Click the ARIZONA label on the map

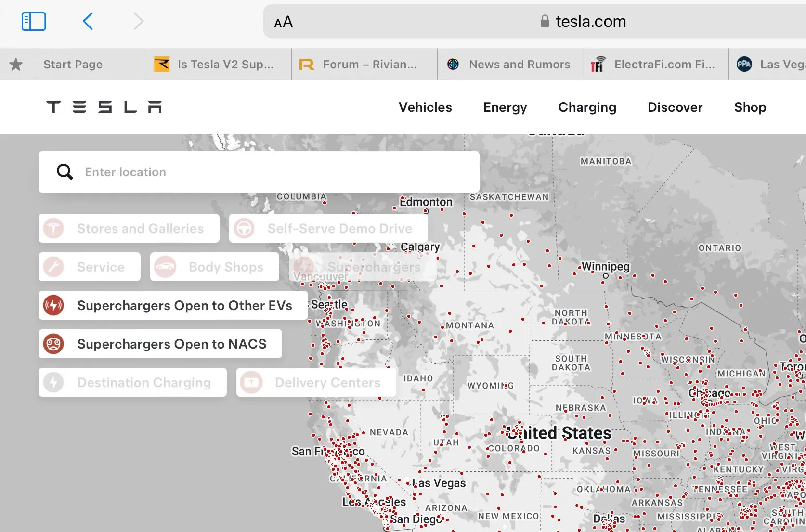pyautogui.click(x=446, y=508)
